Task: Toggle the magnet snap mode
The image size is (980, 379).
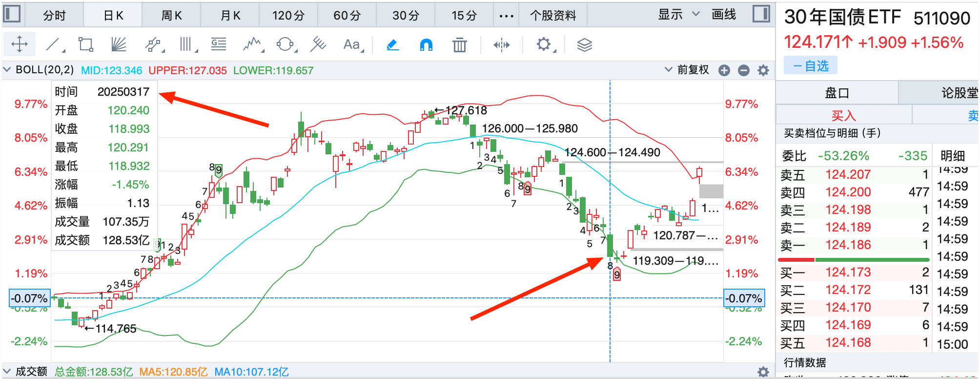Action: [426, 45]
